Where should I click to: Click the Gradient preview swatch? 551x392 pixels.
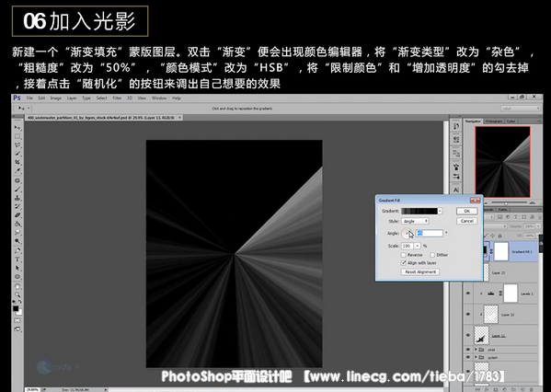pos(419,211)
